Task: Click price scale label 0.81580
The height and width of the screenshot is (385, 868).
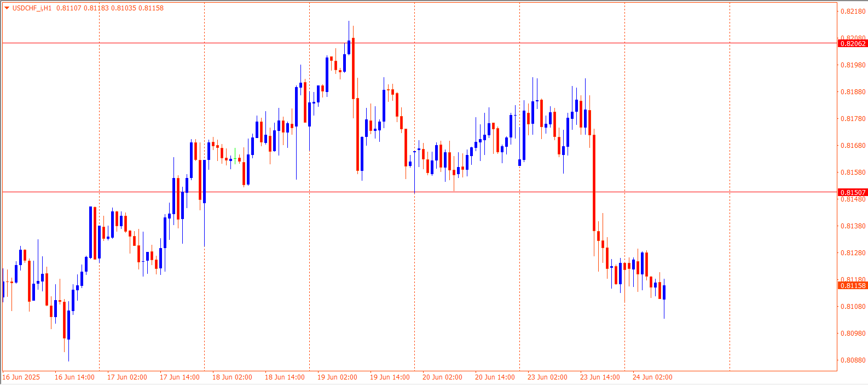Action: point(853,173)
